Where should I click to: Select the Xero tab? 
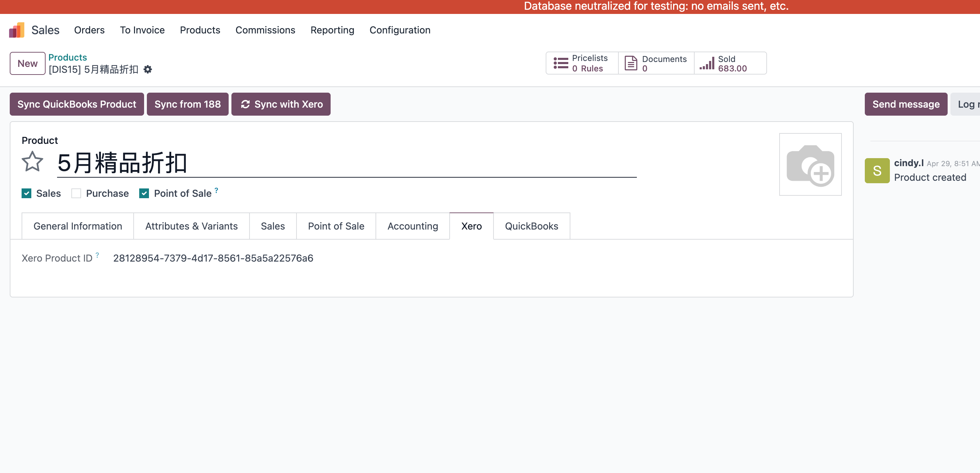(471, 226)
